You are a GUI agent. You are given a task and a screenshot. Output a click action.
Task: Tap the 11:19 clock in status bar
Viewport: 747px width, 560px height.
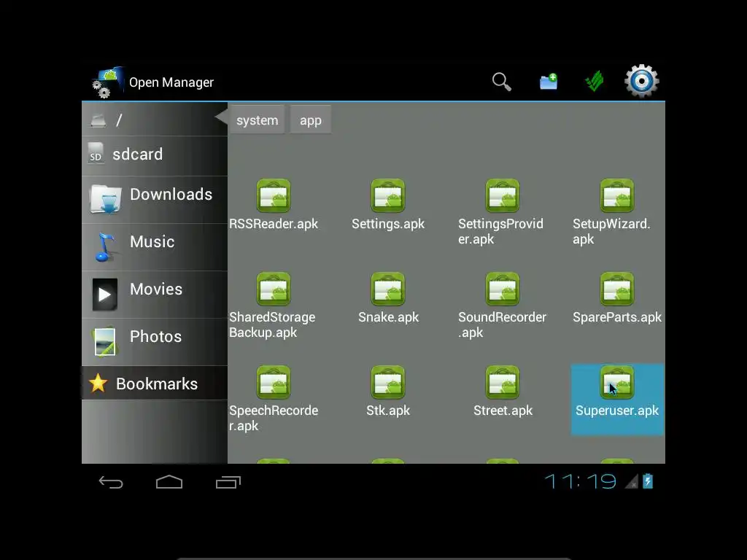tap(580, 481)
